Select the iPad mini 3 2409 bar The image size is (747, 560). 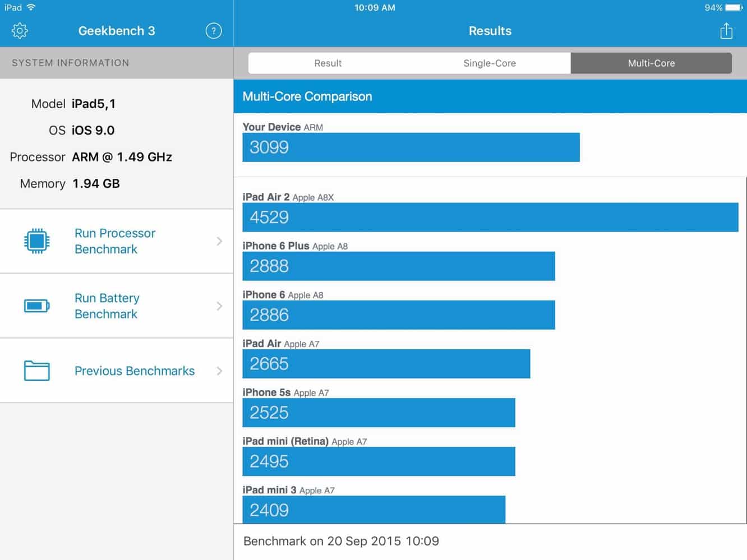[x=374, y=510]
